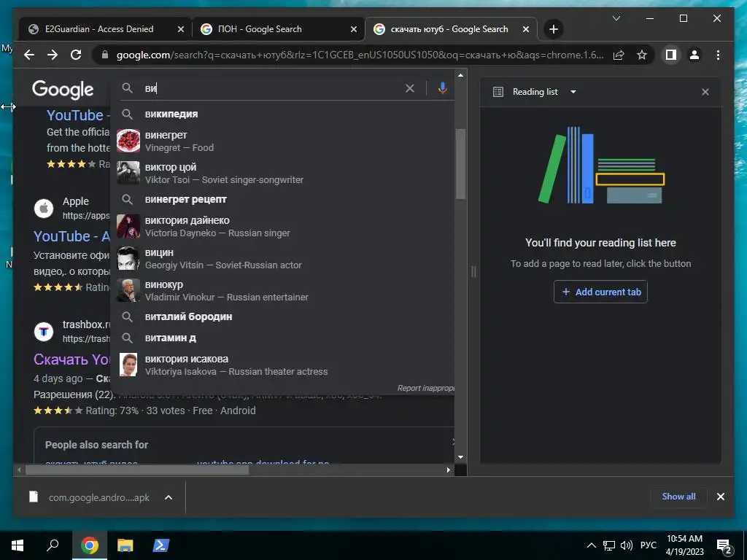Choose suggestion виктория дайнеко
Image resolution: width=747 pixels, height=560 pixels.
point(283,226)
